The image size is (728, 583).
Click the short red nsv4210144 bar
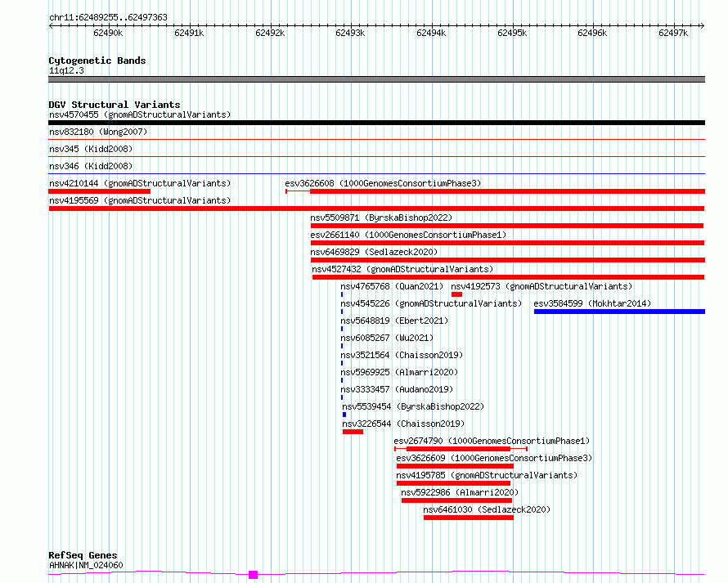click(99, 191)
